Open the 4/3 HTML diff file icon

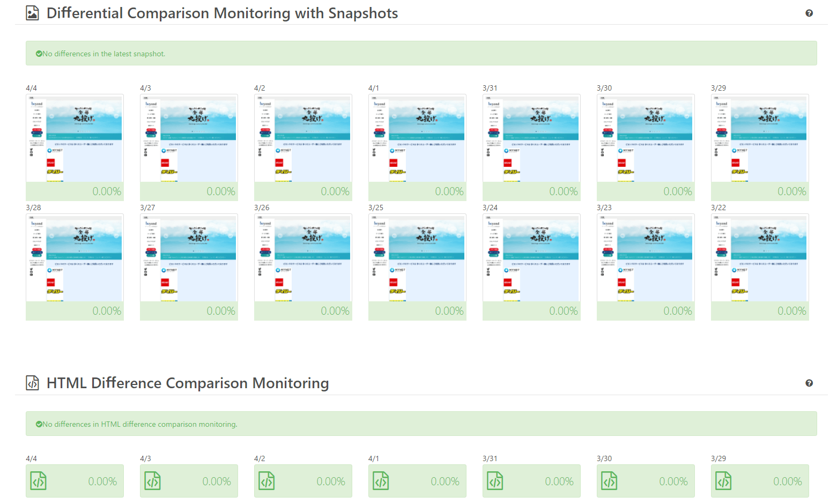click(x=152, y=481)
